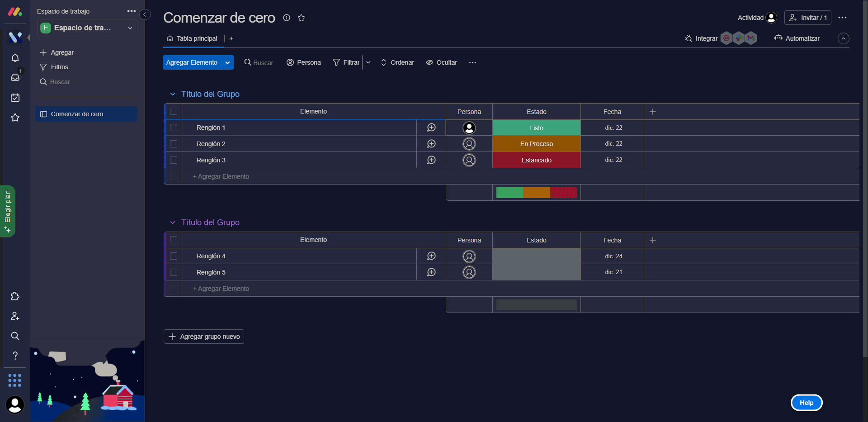Screen dimensions: 868x422
Task: Click the Estancado red status cell
Action: pos(537,160)
